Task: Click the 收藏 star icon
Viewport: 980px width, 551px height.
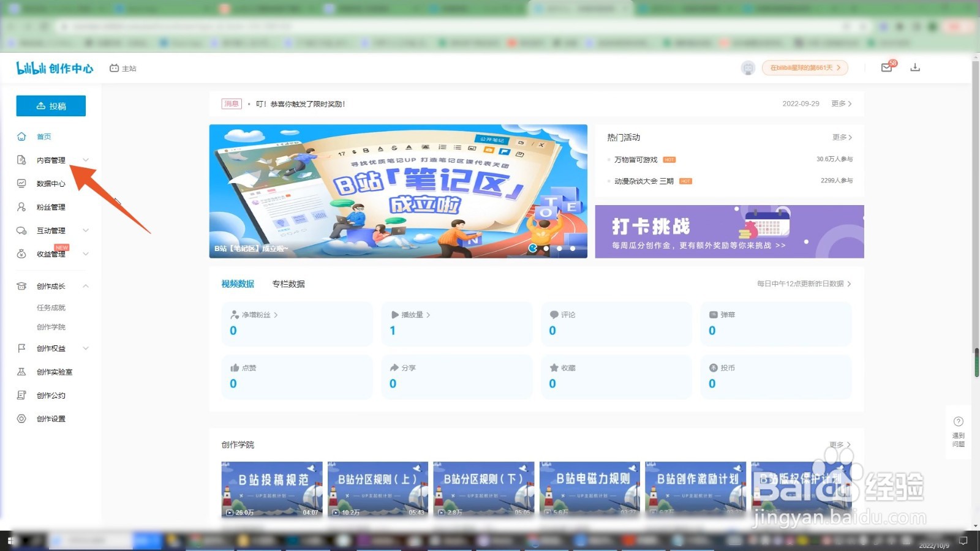Action: pos(554,368)
